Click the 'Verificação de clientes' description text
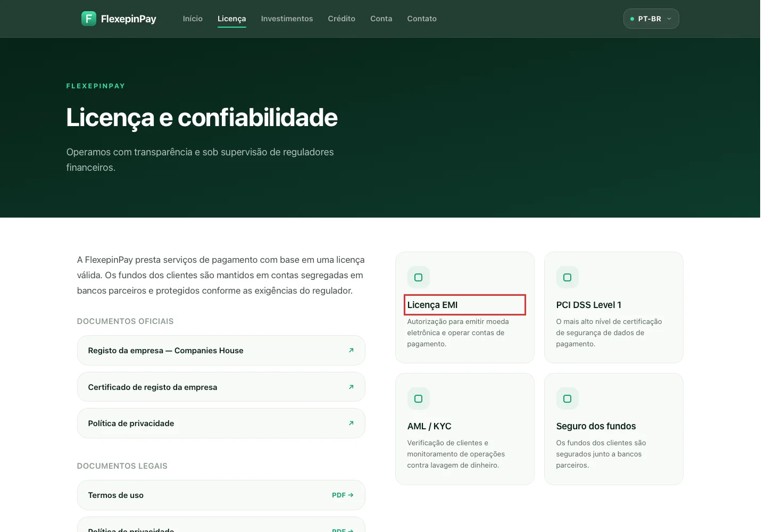Image resolution: width=766 pixels, height=532 pixels. (456, 454)
